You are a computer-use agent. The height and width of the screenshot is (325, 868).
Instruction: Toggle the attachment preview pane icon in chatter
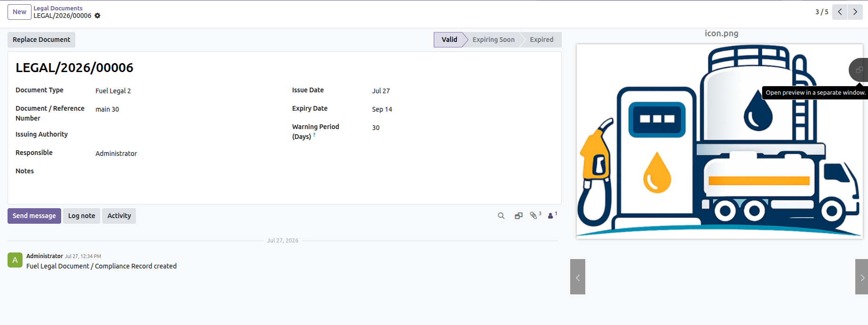click(x=518, y=216)
